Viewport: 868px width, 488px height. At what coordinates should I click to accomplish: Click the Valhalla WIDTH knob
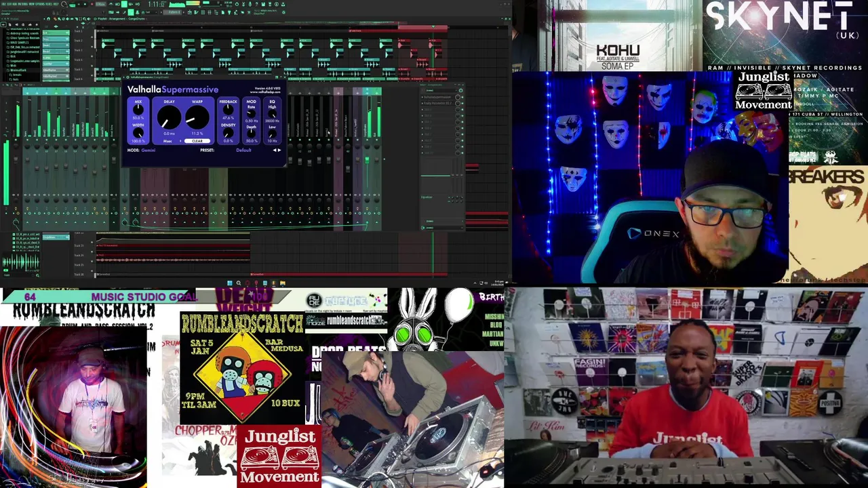[x=138, y=133]
